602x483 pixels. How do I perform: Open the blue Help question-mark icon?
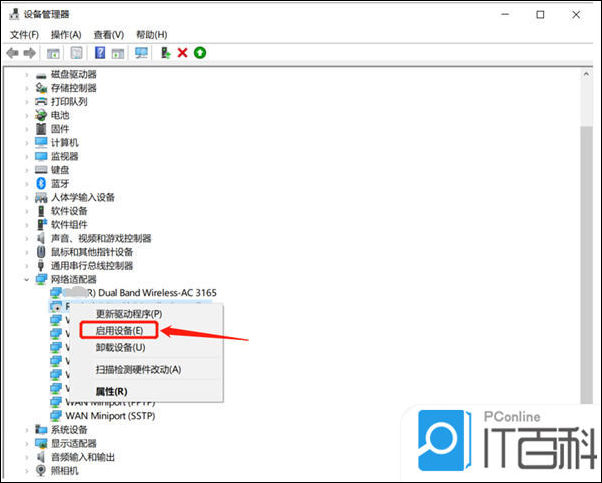[100, 53]
